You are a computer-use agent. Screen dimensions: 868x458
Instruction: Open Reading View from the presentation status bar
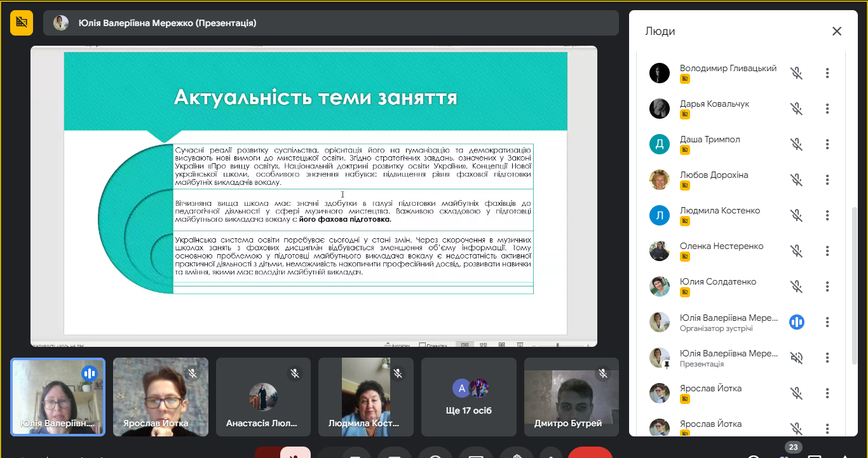click(502, 344)
